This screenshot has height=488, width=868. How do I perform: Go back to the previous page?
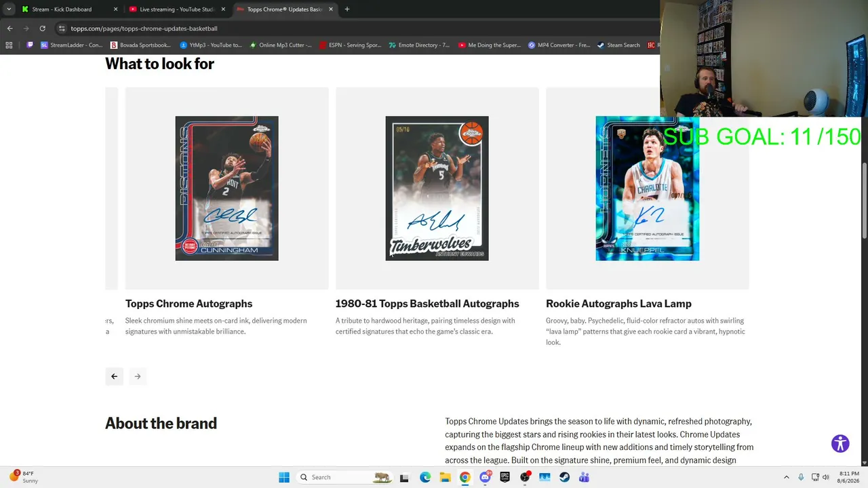coord(9,28)
